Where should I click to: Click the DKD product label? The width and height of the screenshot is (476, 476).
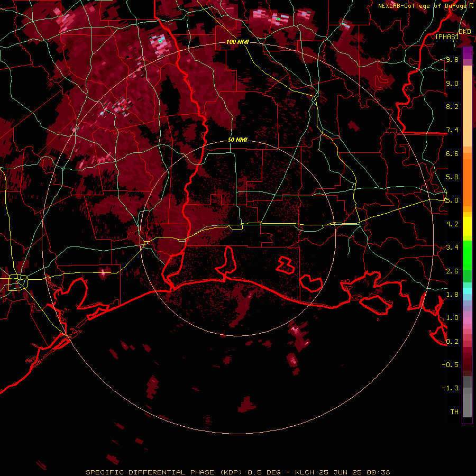[x=465, y=32]
